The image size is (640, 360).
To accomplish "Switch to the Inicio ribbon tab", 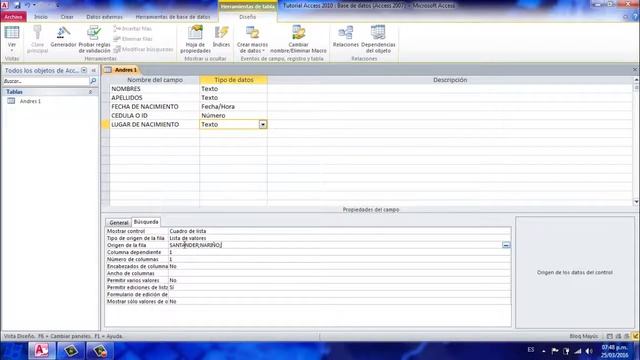I will coord(41,17).
